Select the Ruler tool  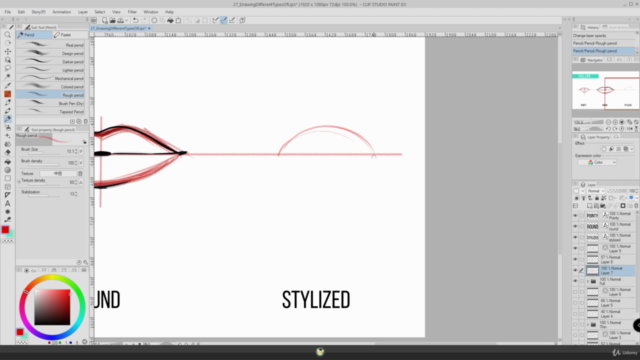click(x=7, y=195)
